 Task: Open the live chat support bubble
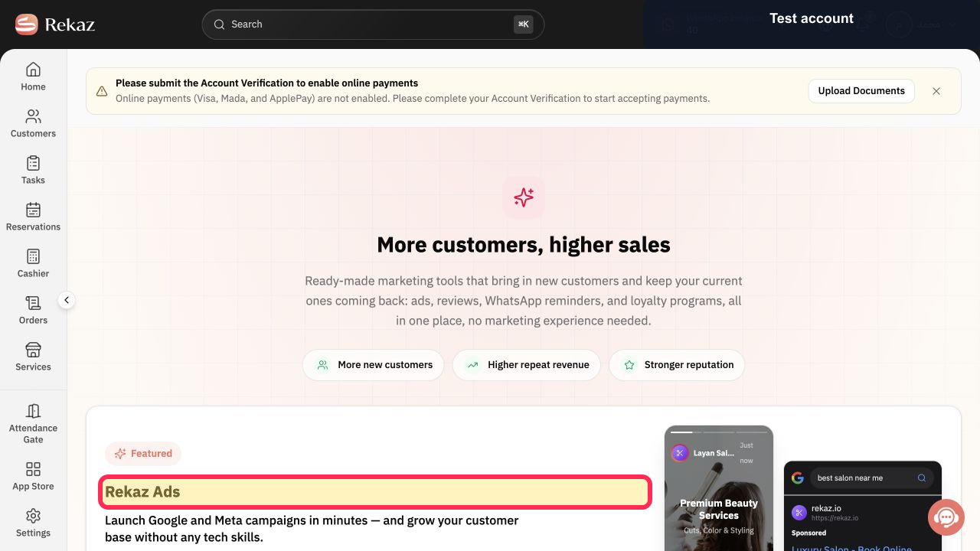point(946,517)
